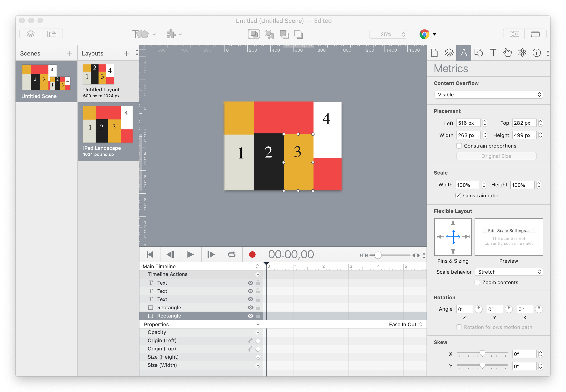This screenshot has width=566, height=392.
Task: Click the Elements insert tool icon
Action: click(140, 34)
